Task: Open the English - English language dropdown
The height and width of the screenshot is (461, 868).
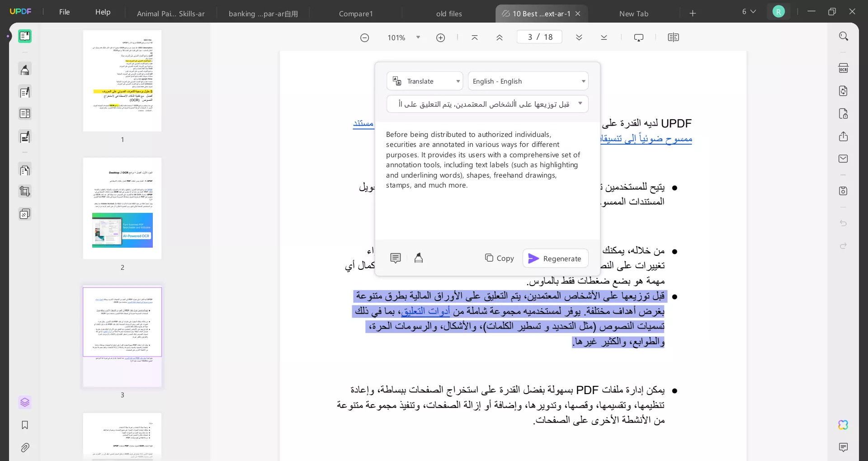Action: [x=583, y=81]
